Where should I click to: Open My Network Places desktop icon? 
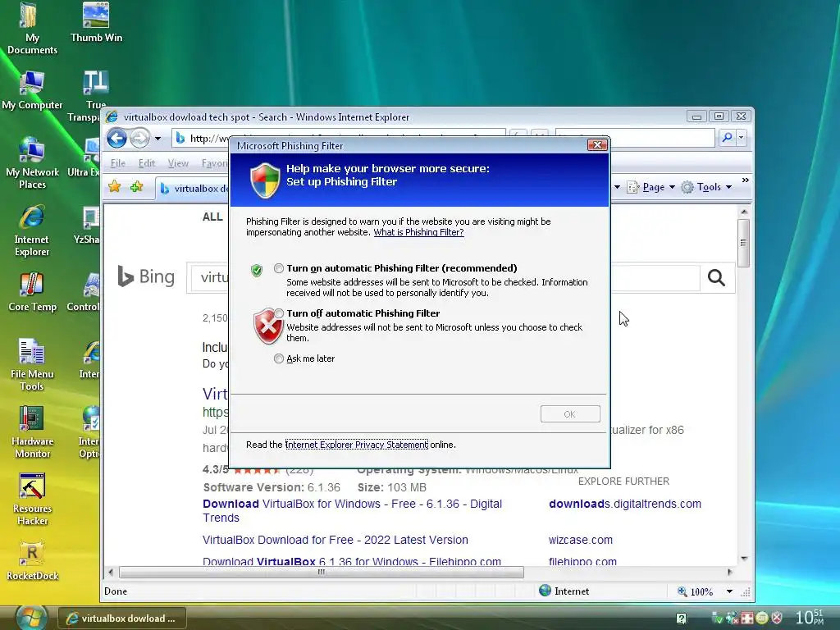pyautogui.click(x=32, y=163)
